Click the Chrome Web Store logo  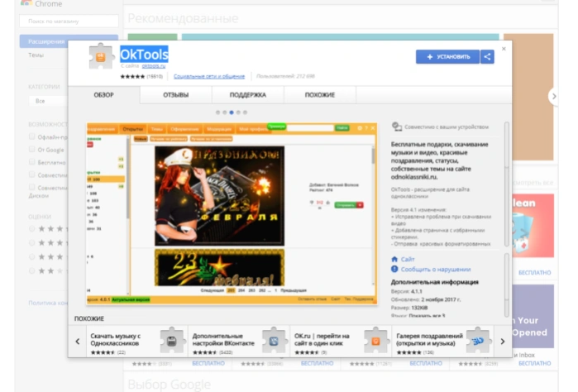(26, 3)
